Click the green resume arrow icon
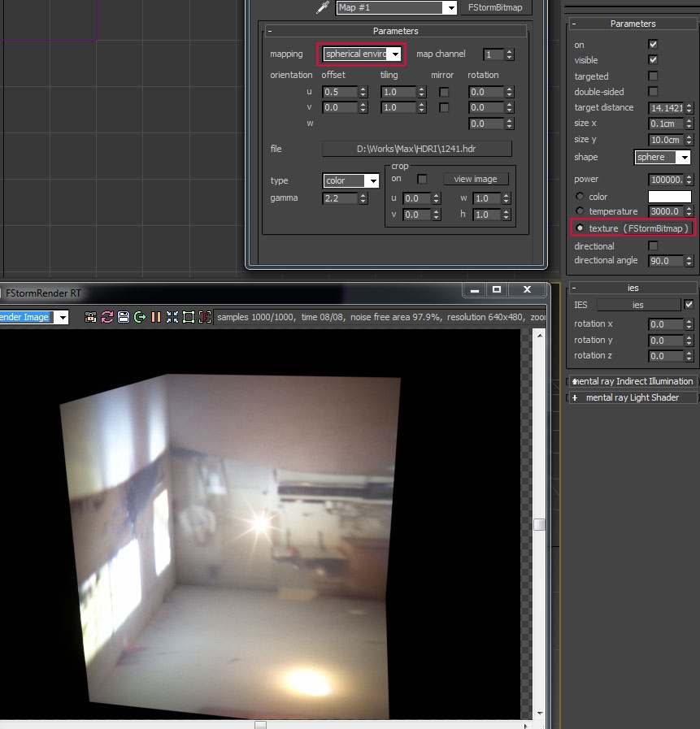Image resolution: width=700 pixels, height=729 pixels. [140, 317]
